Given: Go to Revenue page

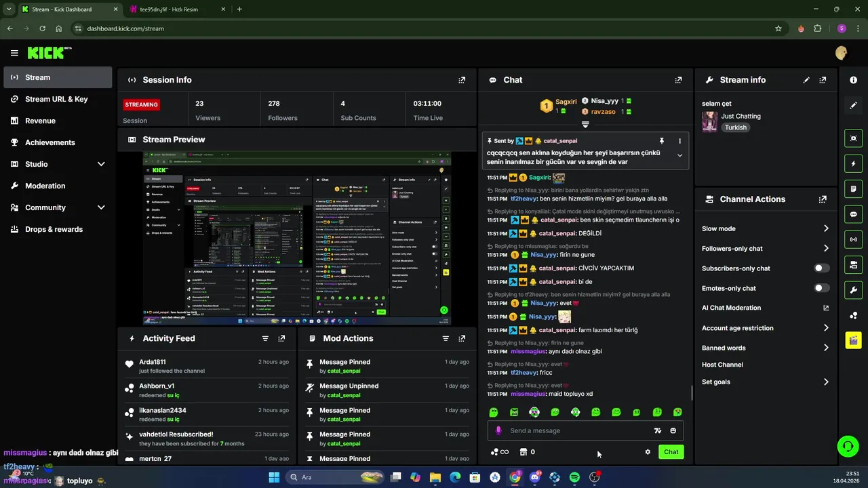Looking at the screenshot, I should pos(58,121).
